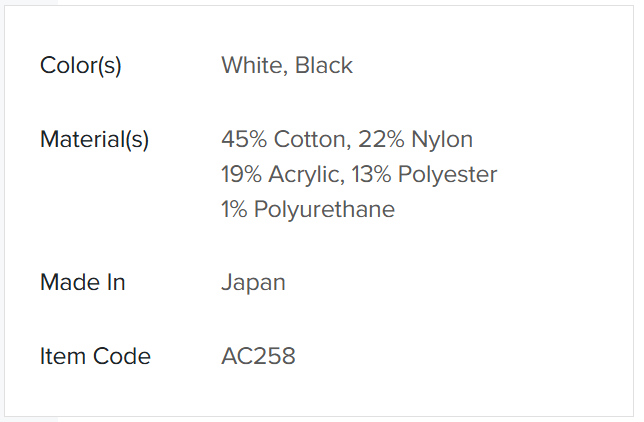Viewport: 644px width, 422px height.
Task: Select the Japan value text
Action: pyautogui.click(x=253, y=284)
